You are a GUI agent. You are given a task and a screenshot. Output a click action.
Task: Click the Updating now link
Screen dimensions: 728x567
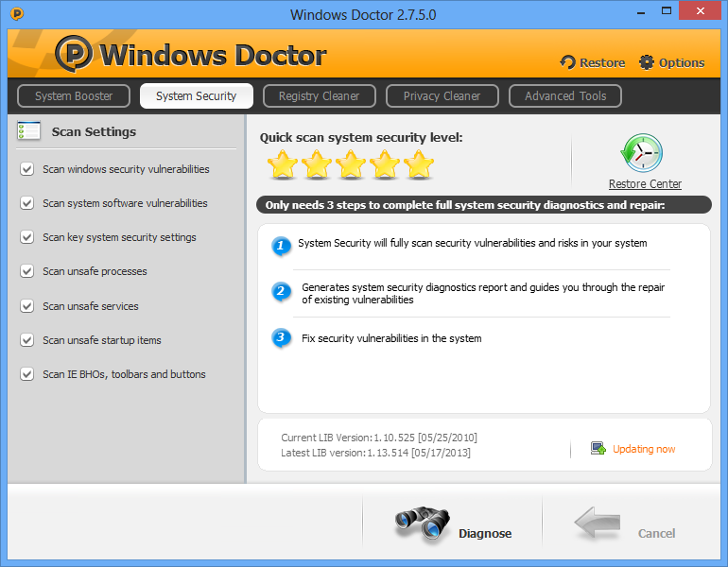click(644, 449)
